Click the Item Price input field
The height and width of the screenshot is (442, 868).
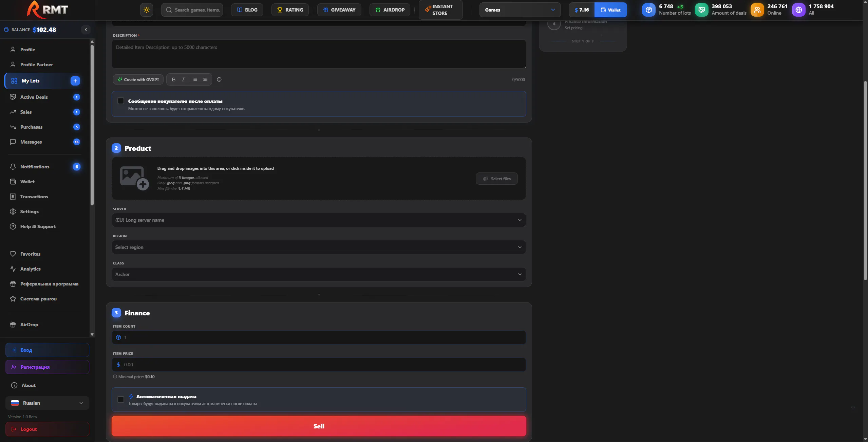click(319, 365)
